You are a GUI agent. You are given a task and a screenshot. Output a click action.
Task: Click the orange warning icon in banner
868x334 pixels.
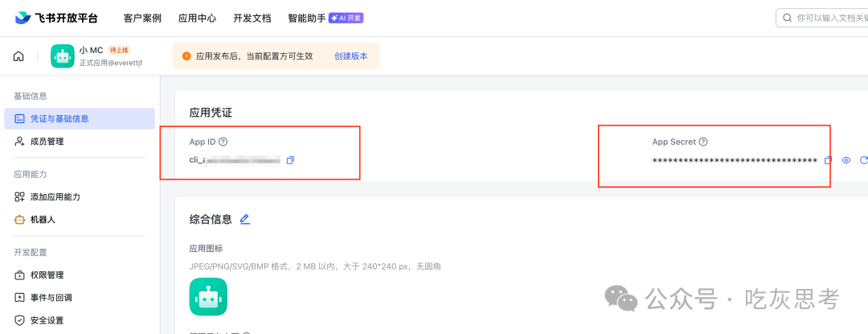[186, 56]
